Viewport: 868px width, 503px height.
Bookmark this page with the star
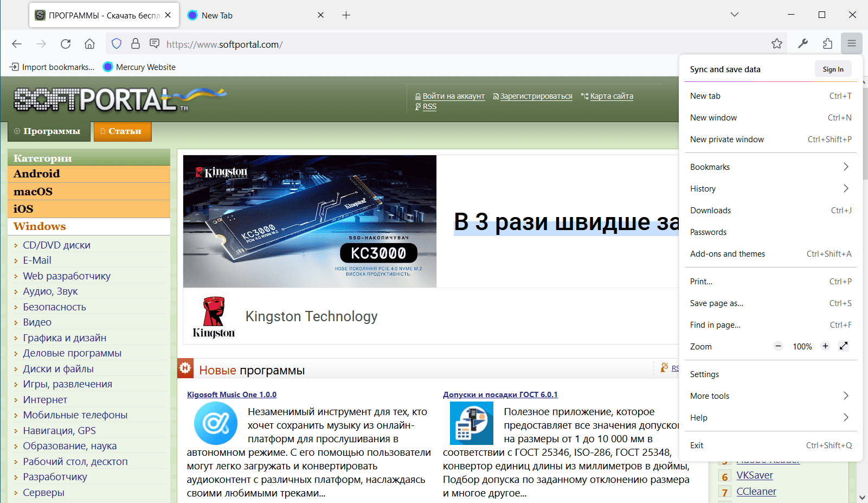pos(777,44)
